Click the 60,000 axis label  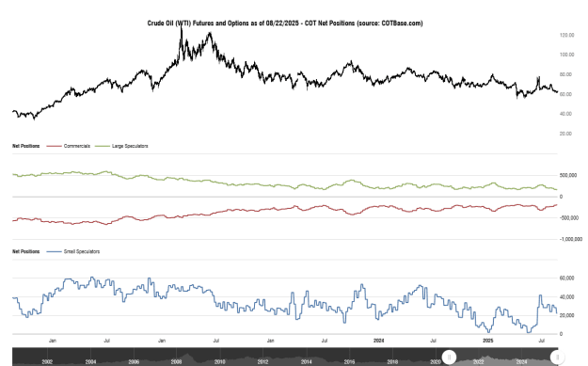click(566, 278)
